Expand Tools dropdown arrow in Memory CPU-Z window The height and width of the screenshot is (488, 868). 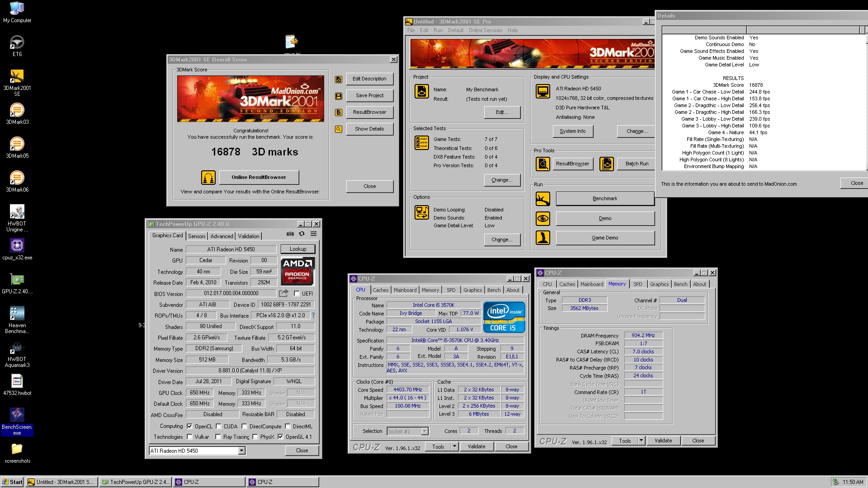point(641,441)
